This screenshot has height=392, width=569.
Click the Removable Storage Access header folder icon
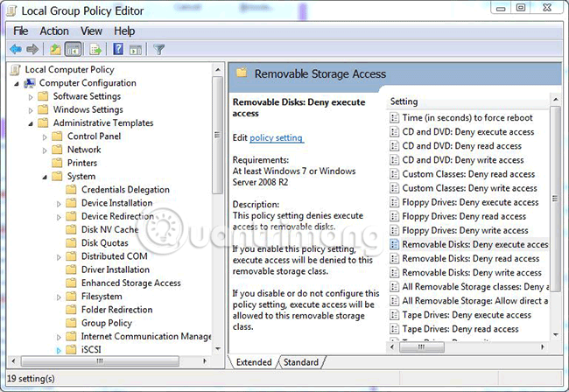click(242, 73)
